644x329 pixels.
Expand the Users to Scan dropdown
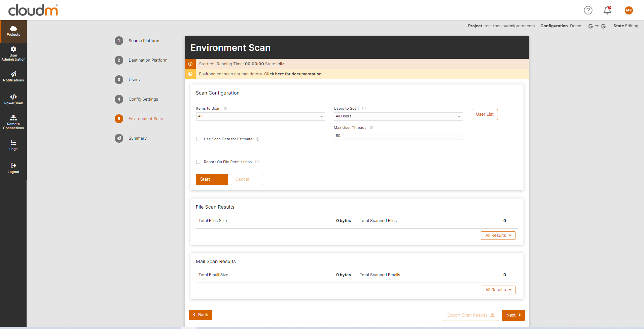pyautogui.click(x=398, y=116)
